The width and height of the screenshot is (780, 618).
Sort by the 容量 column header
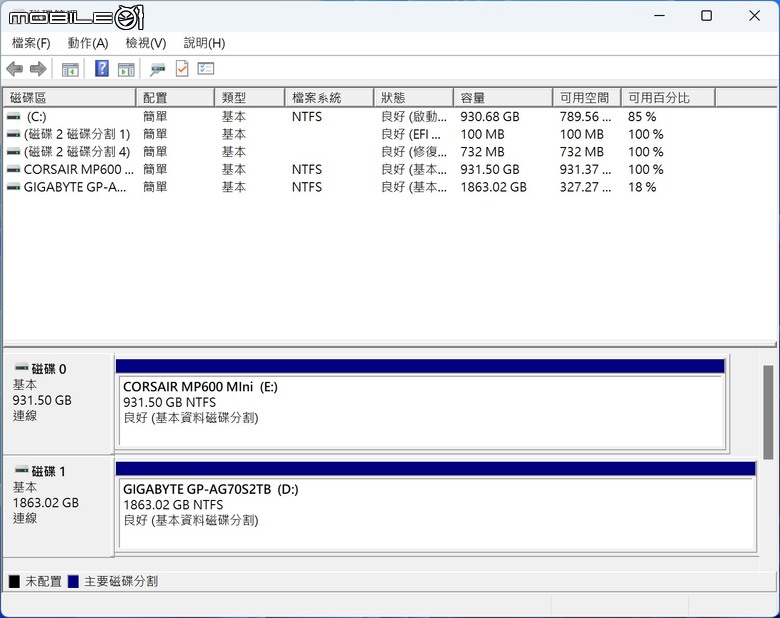pos(503,98)
